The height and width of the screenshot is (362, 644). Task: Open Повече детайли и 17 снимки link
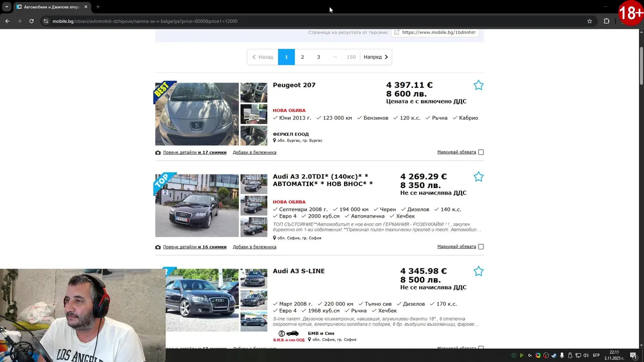195,152
